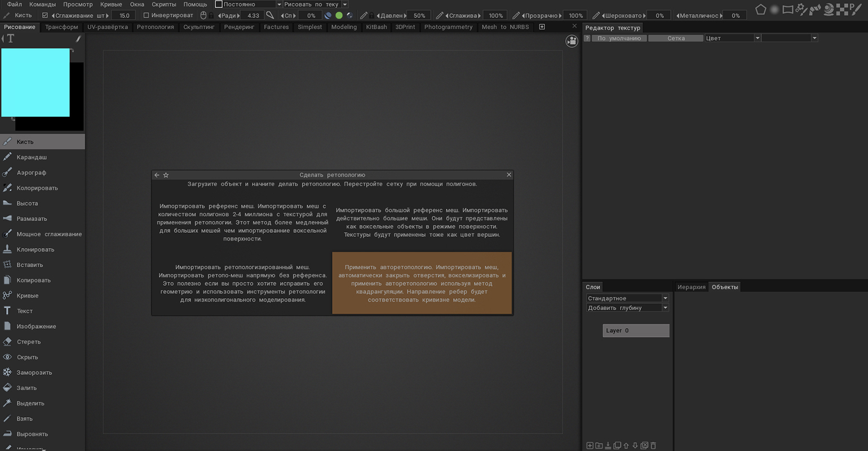Choose the Клонировать clone stamp tool
This screenshot has height=451, width=868.
(35, 249)
